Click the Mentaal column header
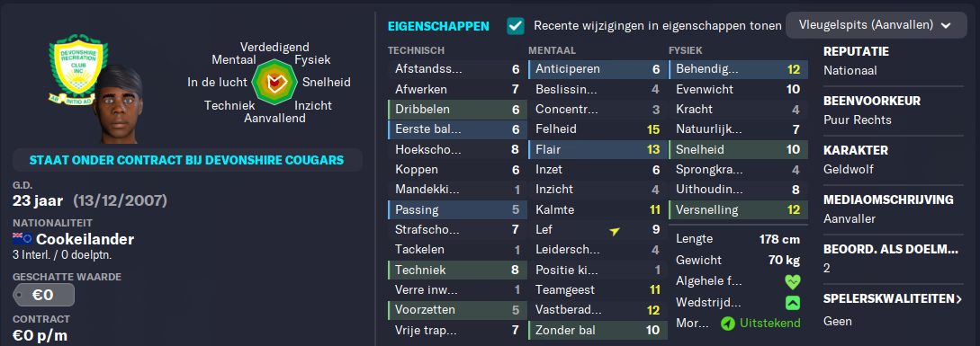Image resolution: width=980 pixels, height=346 pixels. coord(552,50)
